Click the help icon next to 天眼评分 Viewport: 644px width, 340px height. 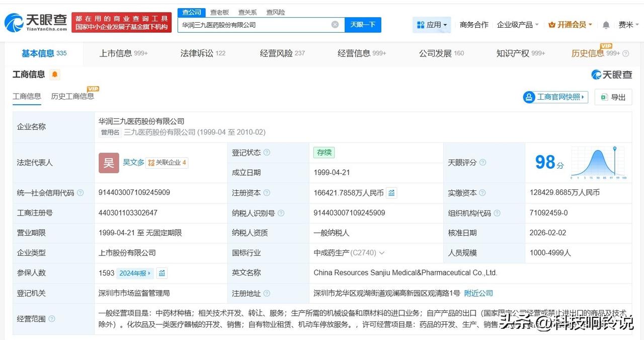click(x=482, y=163)
